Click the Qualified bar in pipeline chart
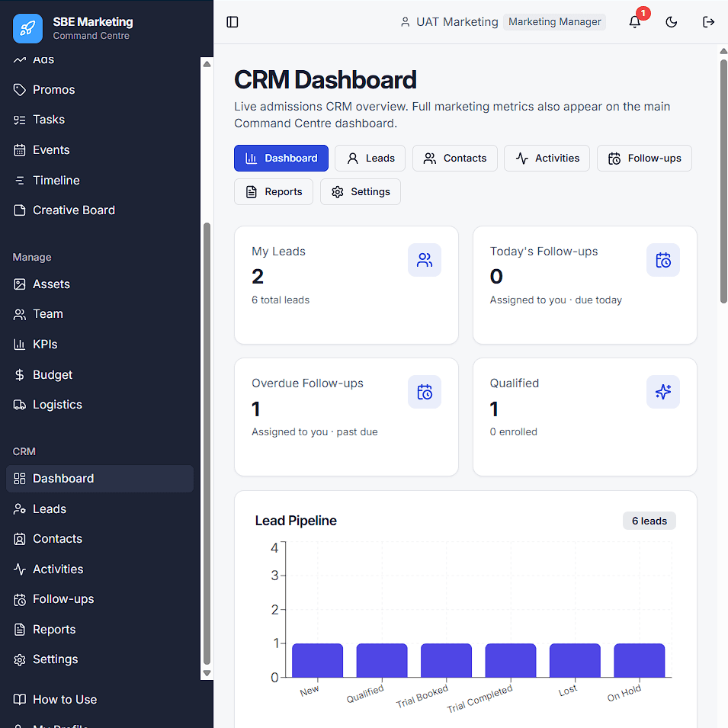 (x=382, y=660)
